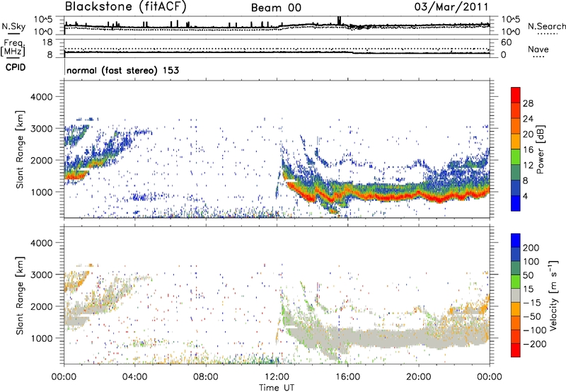Screen dimensions: 566x392
Task: Click the '200' tick on Velocity colorbar
Action: click(531, 248)
